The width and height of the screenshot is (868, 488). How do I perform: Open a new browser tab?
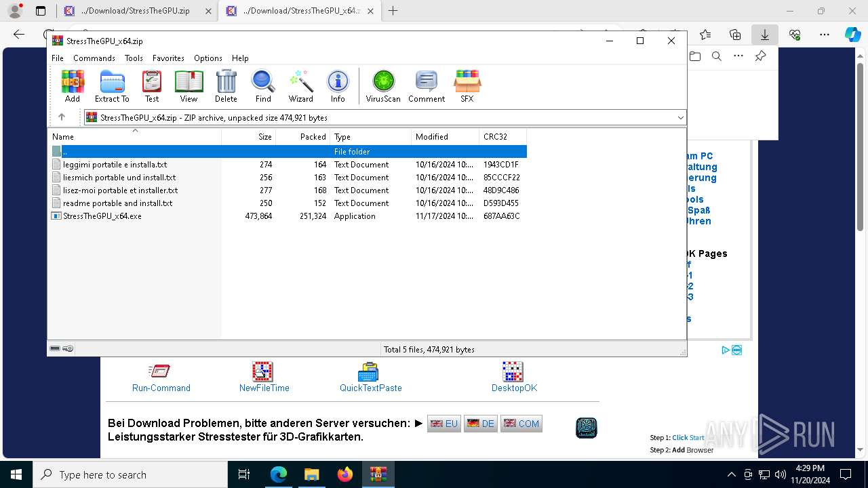pos(393,11)
